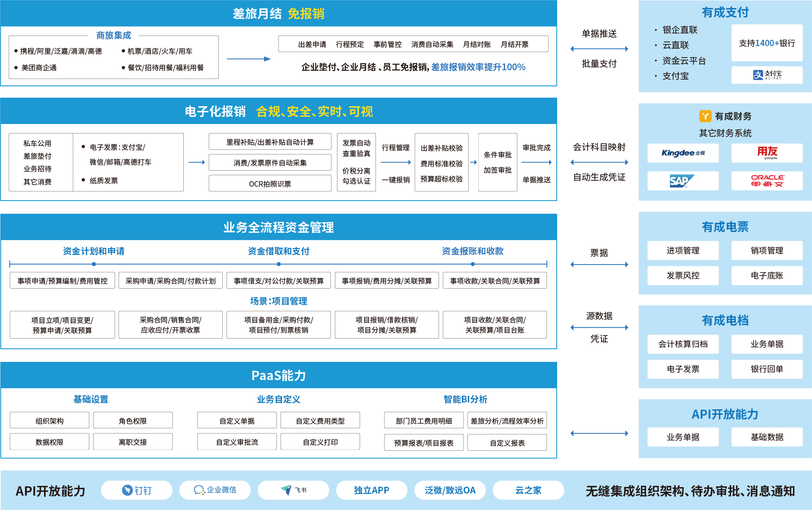Click 电子发票 under 有成电档
Image resolution: width=812 pixels, height=510 pixels.
pos(682,369)
